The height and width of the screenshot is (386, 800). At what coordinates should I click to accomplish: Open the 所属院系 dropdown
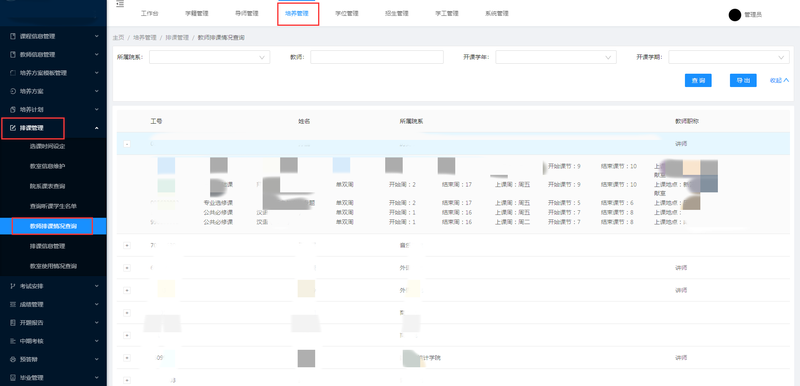tap(209, 57)
